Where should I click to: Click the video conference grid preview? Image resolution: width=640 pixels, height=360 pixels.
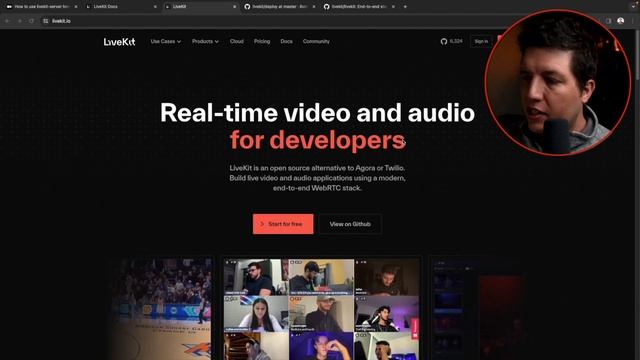click(321, 309)
